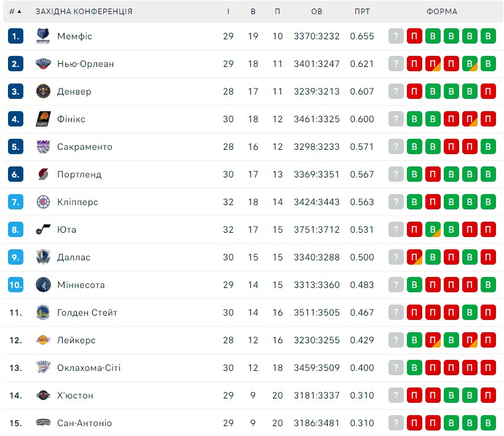Sort table by the # rank column
504x436 pixels.
(15, 12)
